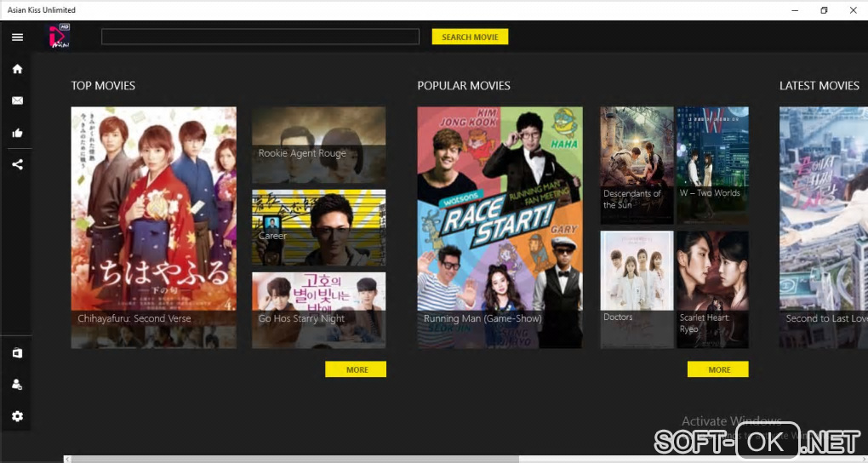The height and width of the screenshot is (463, 868).
Task: Open Descendants of the Sun tile
Action: [637, 166]
